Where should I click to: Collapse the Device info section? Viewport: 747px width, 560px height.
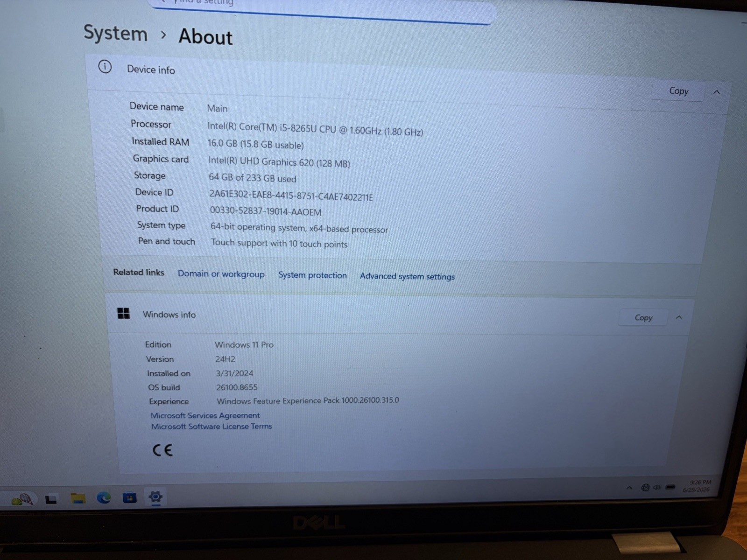click(x=717, y=92)
